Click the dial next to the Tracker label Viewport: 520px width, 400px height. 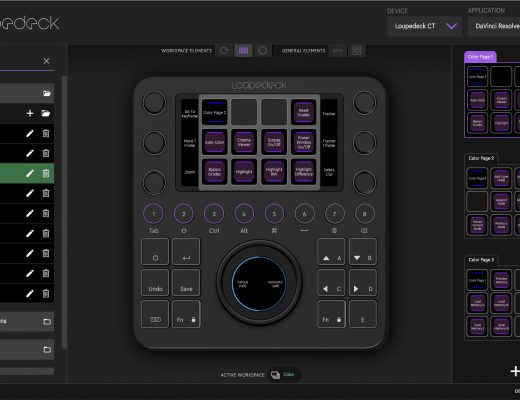(x=364, y=103)
